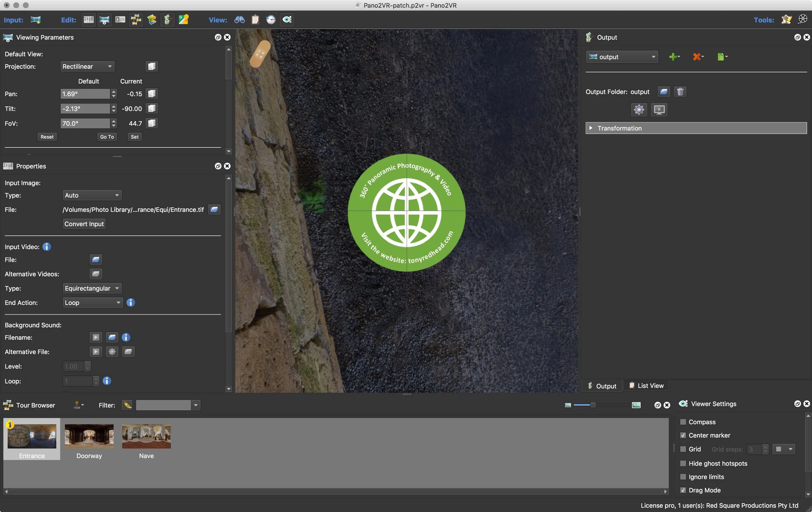Disable Drag Mode checkbox
The height and width of the screenshot is (512, 812).
pyautogui.click(x=683, y=490)
